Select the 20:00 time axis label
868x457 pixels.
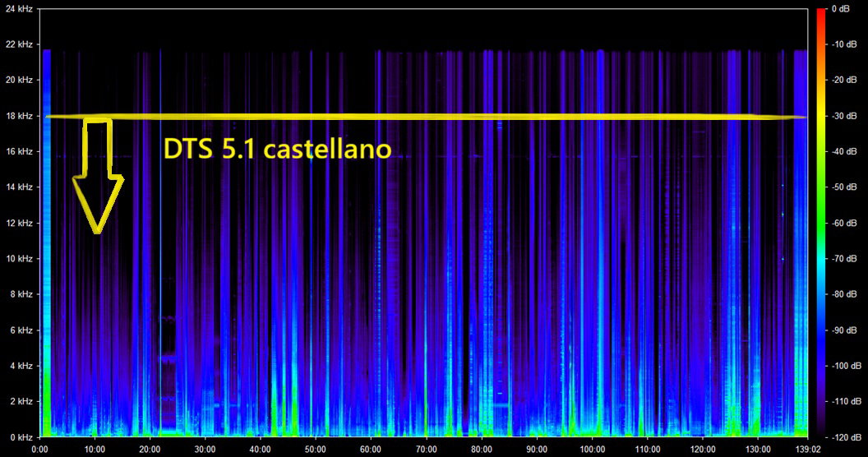tap(150, 450)
